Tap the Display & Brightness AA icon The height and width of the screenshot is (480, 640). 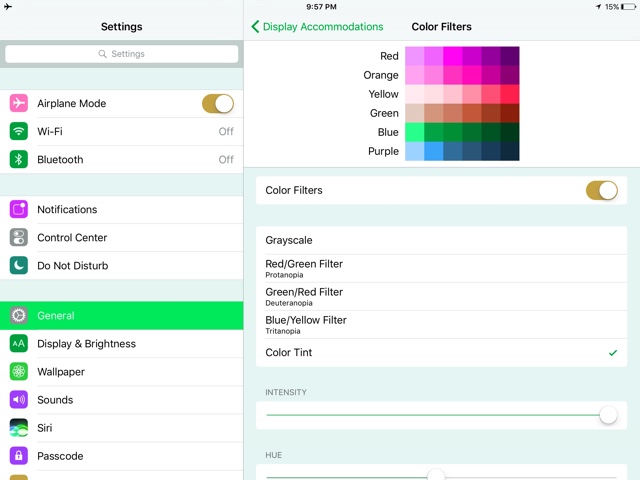tap(19, 344)
